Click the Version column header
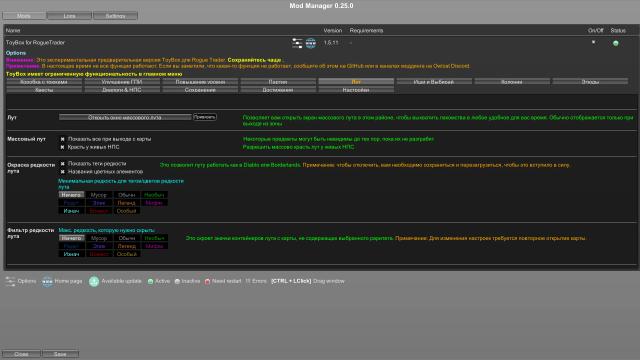 click(x=333, y=30)
